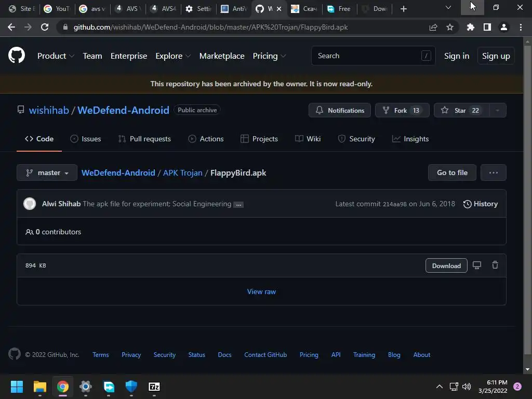Toggle the Chrome side panel icon
Screen dimensions: 532x399
(487, 27)
